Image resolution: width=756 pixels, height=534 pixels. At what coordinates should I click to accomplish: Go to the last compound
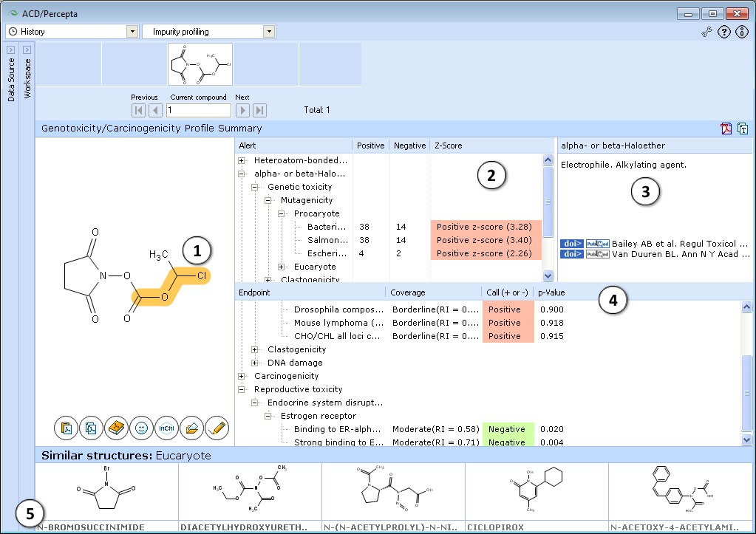(x=259, y=110)
